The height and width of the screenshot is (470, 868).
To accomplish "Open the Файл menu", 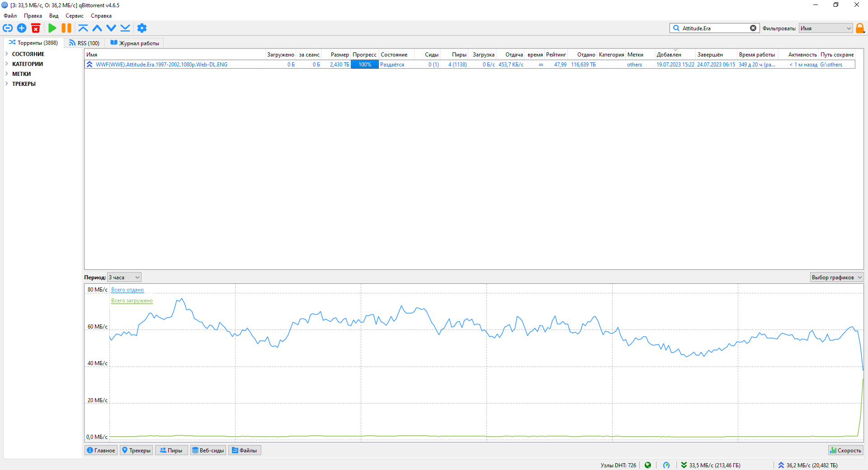I will coord(10,16).
